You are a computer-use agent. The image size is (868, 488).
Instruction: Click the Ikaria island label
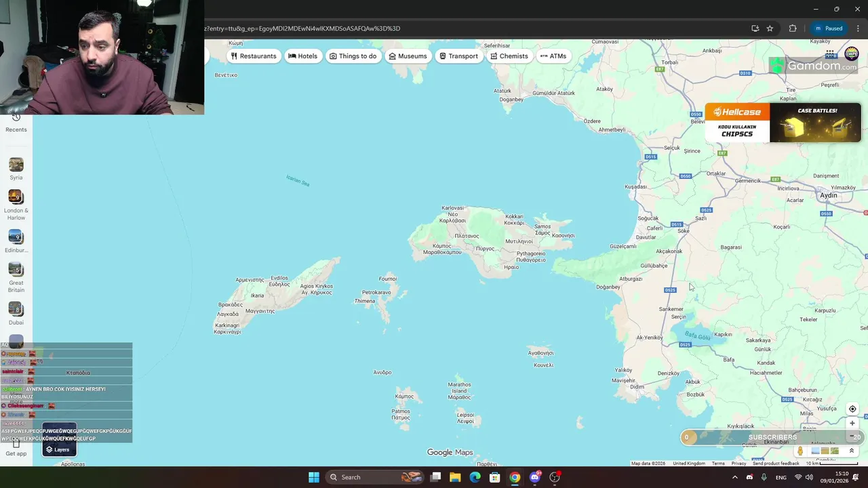click(257, 296)
